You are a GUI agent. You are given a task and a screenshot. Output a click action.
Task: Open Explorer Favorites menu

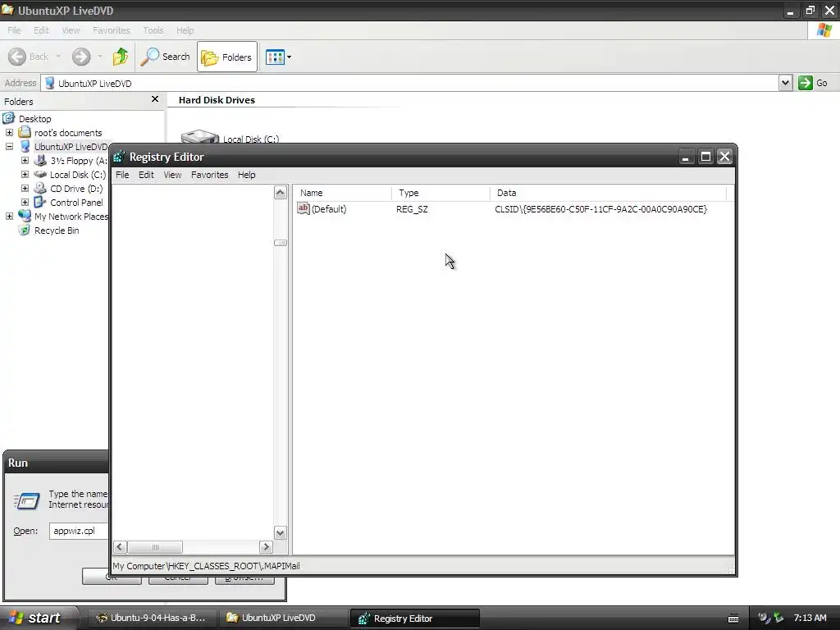pos(111,30)
